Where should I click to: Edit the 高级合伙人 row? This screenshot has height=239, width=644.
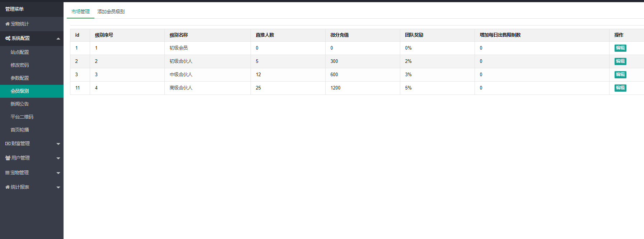click(620, 88)
